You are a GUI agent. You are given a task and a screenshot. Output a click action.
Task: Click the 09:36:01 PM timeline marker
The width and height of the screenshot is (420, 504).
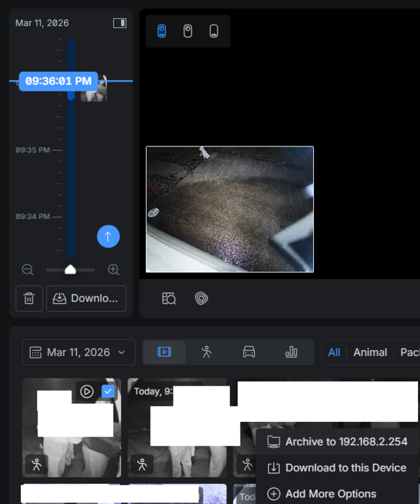coord(58,81)
